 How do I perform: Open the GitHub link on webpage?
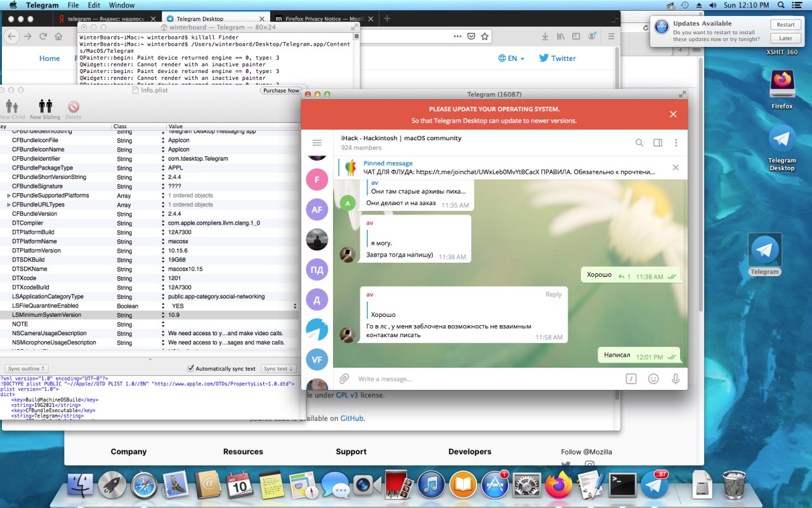coord(352,418)
